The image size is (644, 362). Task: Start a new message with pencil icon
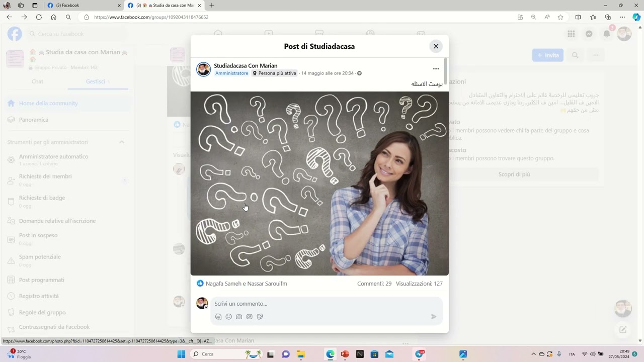tap(623, 330)
